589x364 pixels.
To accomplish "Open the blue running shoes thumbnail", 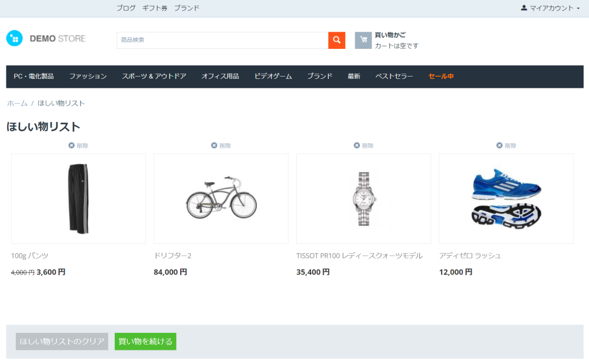I will (507, 198).
